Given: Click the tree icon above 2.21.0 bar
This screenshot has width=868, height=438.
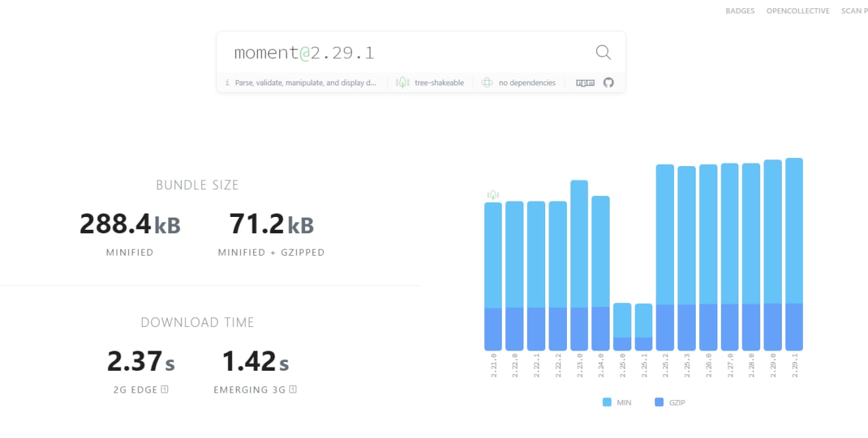Looking at the screenshot, I should click(493, 195).
